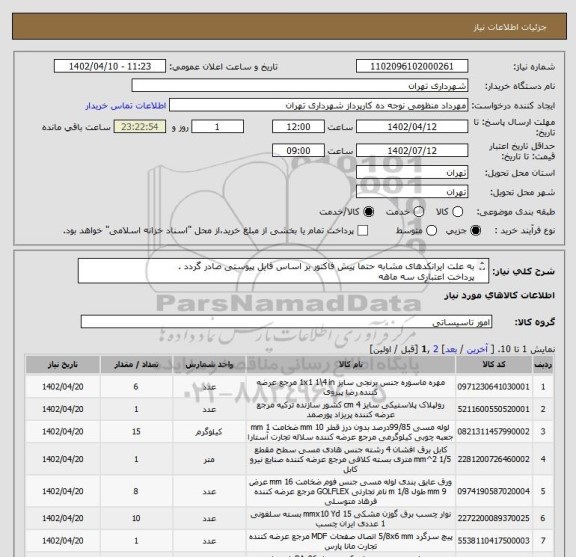This screenshot has height=557, width=576.
Task: Click the پیچ سرگرد item name in row 7
Action: point(350,541)
